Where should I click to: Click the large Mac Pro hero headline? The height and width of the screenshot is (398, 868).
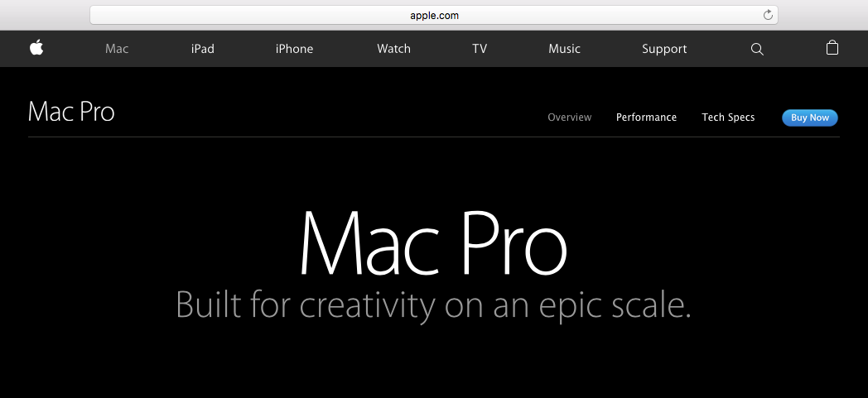433,243
